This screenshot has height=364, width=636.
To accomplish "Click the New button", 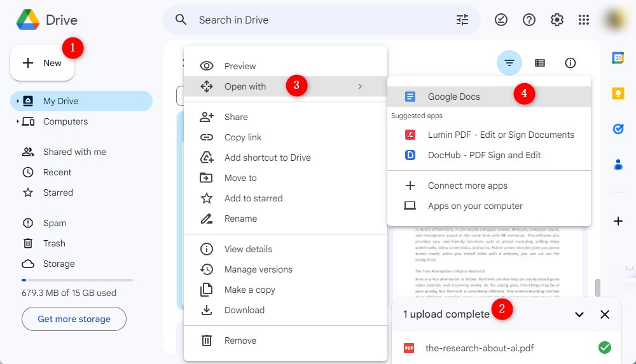I will (x=42, y=63).
